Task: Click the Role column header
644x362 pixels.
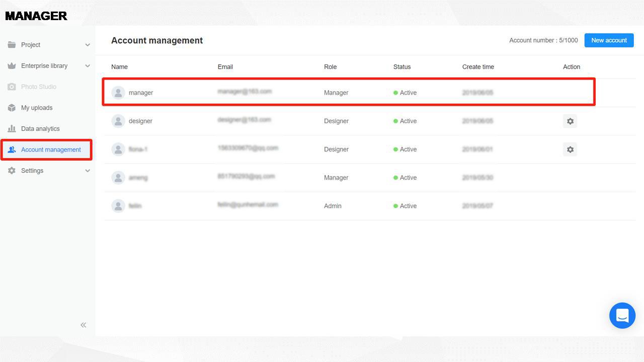Action: [331, 67]
